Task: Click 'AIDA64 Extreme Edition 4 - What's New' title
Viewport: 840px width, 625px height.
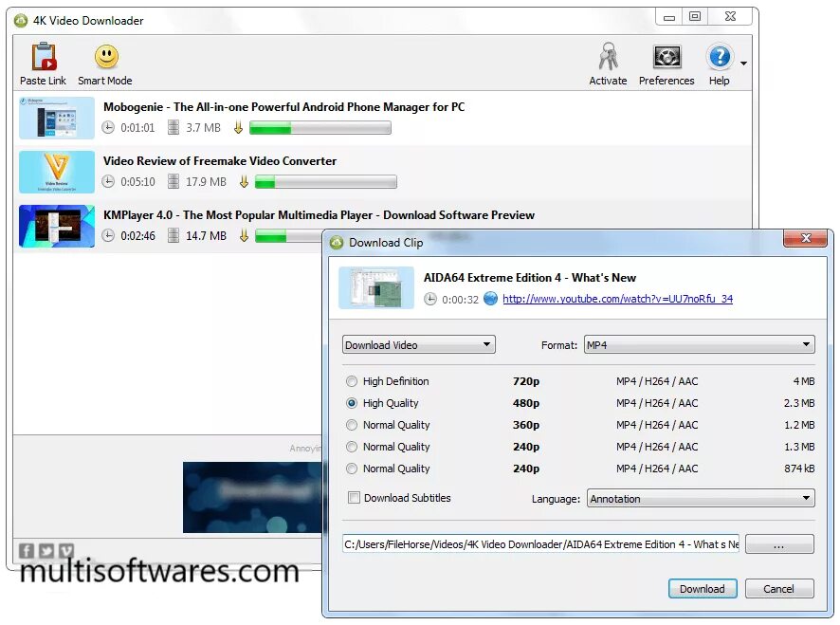Action: coord(530,278)
